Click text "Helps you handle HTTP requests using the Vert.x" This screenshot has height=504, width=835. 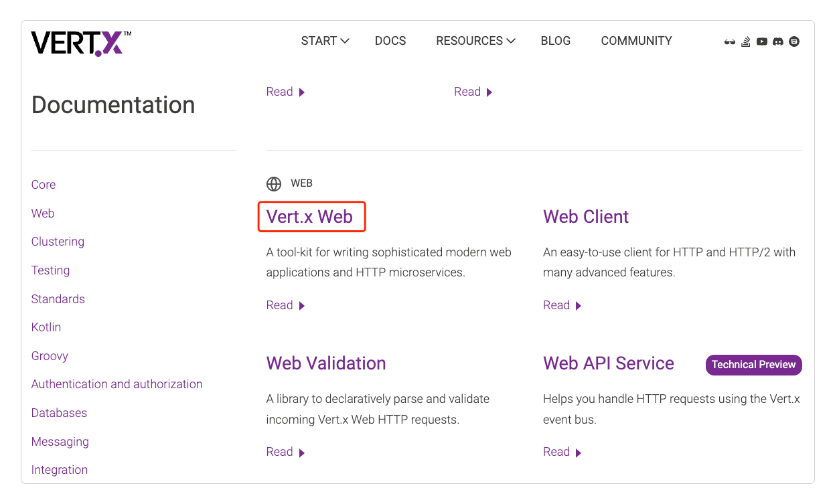[x=672, y=399]
